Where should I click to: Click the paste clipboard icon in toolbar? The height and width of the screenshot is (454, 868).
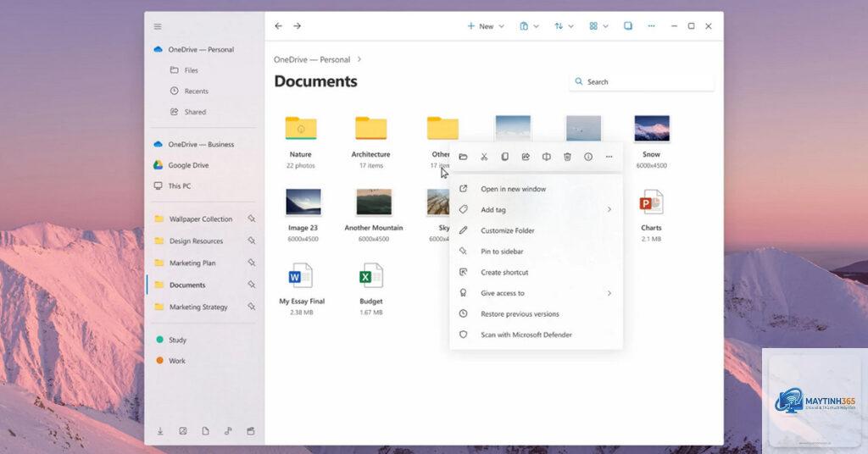(x=524, y=26)
